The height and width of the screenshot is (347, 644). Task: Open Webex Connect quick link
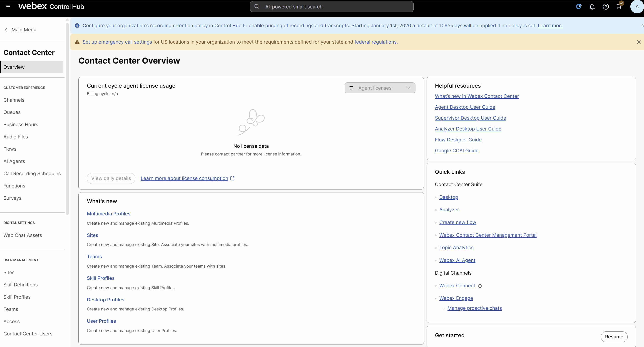click(457, 285)
